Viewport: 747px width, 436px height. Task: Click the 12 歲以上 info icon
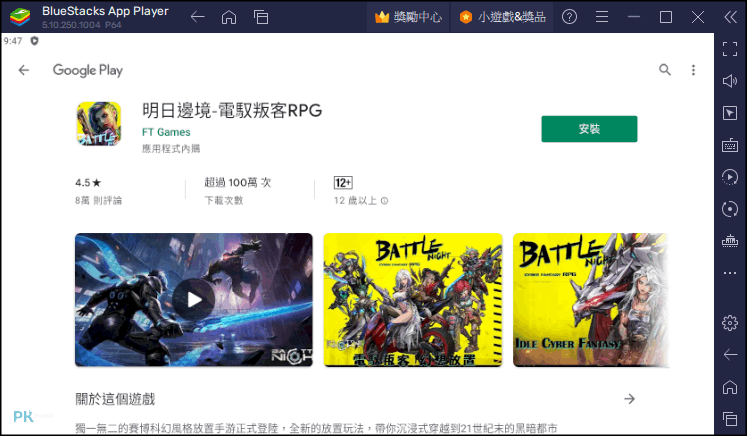click(384, 201)
